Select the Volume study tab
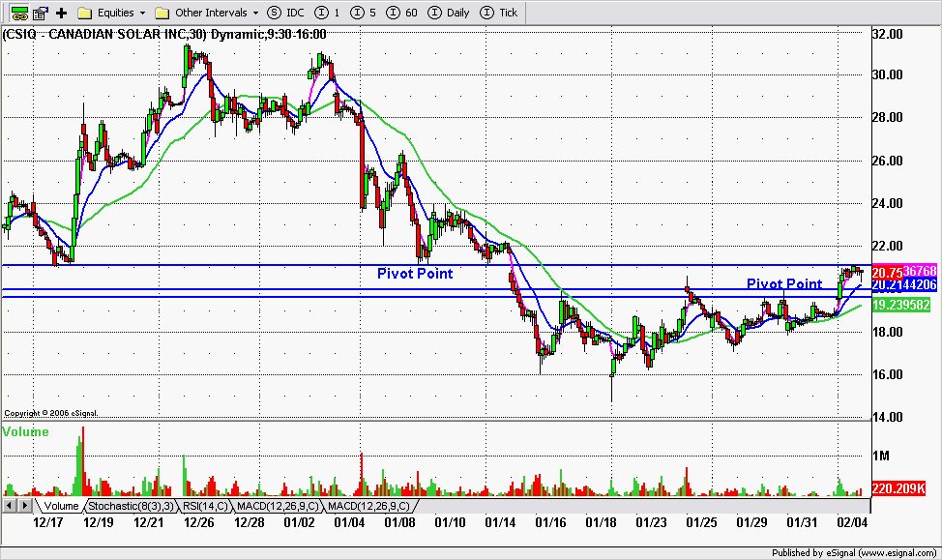The image size is (942, 560). (x=61, y=506)
